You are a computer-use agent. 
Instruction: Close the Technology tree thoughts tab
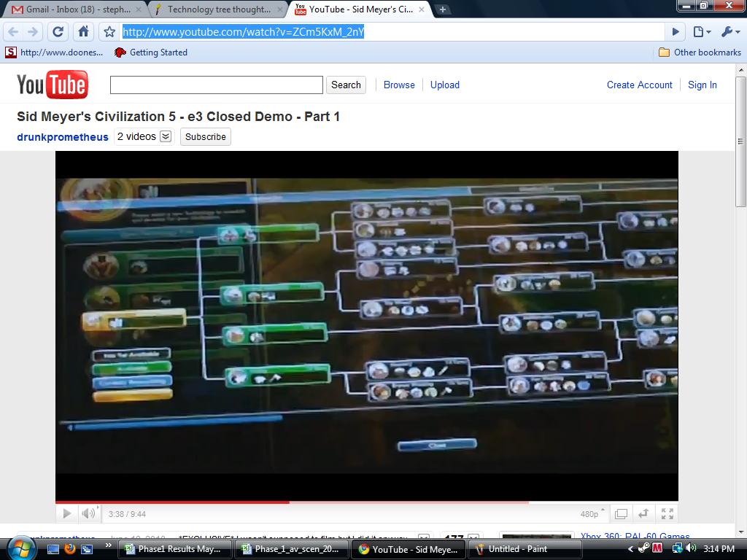[279, 9]
